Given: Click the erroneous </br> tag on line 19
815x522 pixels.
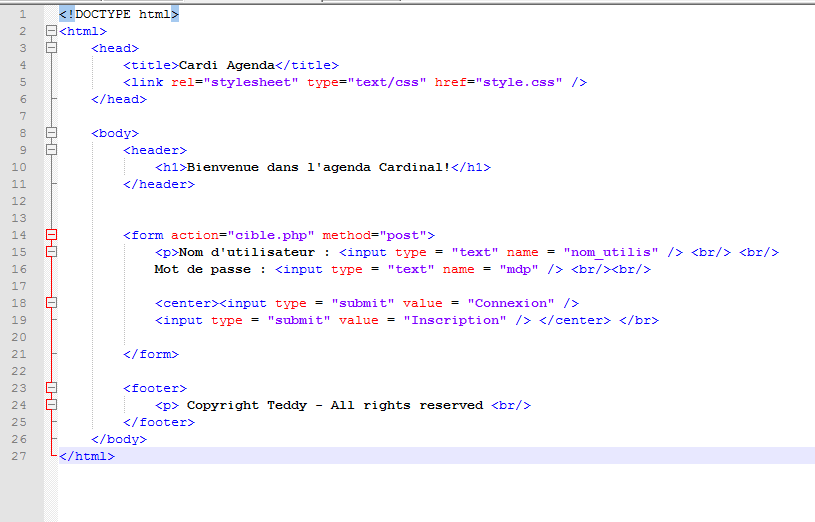Looking at the screenshot, I should pos(639,320).
